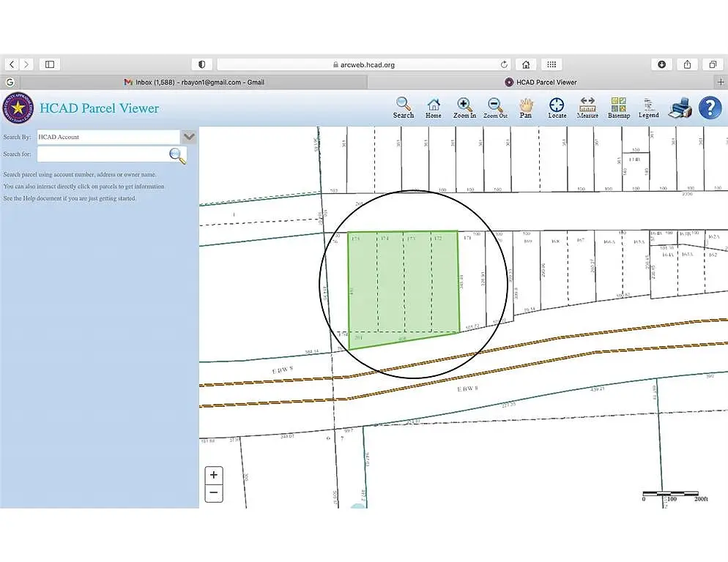Screen dimensions: 728x562
Task: Open the Measure tool
Action: [587, 108]
